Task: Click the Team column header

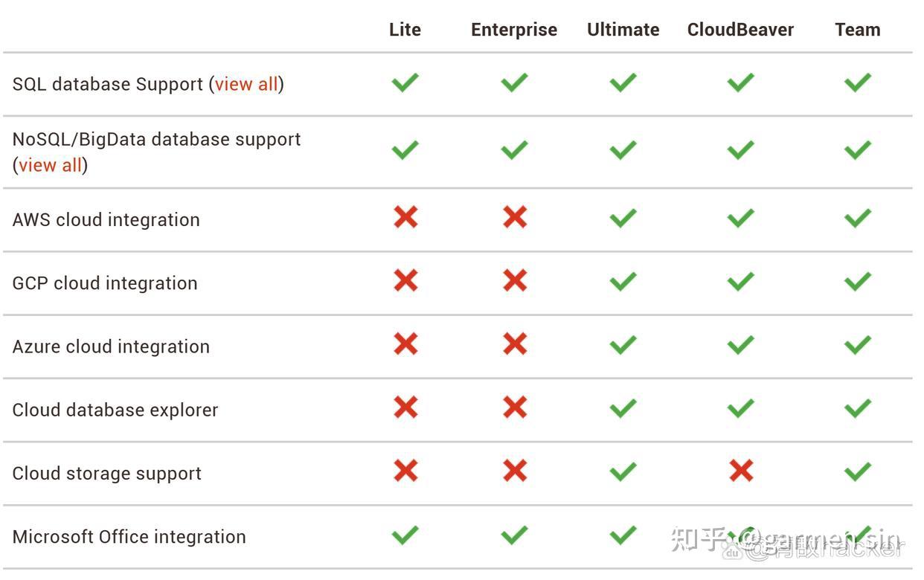Action: [857, 30]
